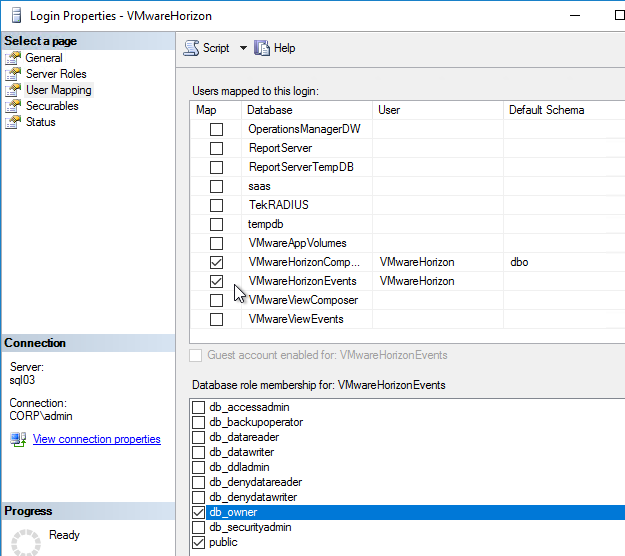Click the Database column header
Image resolution: width=625 pixels, height=556 pixels.
[307, 110]
